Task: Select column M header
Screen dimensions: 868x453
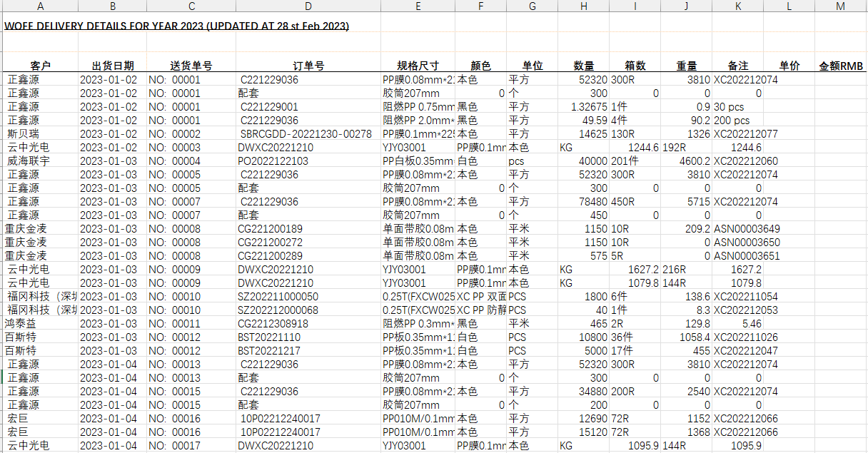Action: pyautogui.click(x=841, y=6)
